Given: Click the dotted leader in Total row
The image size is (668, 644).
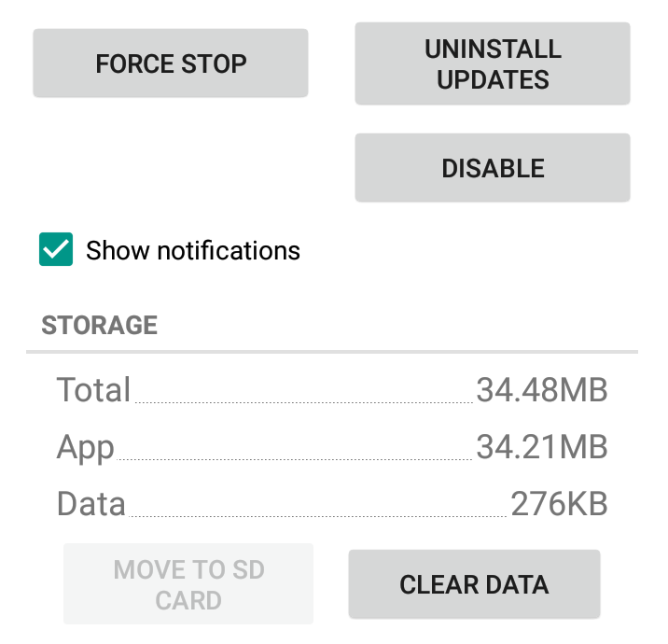Looking at the screenshot, I should pyautogui.click(x=303, y=402).
